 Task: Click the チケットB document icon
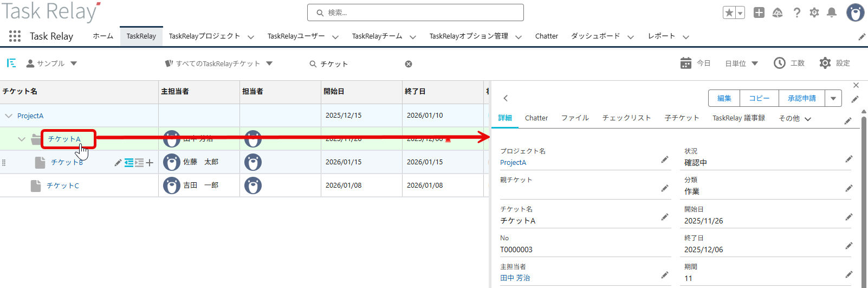40,162
